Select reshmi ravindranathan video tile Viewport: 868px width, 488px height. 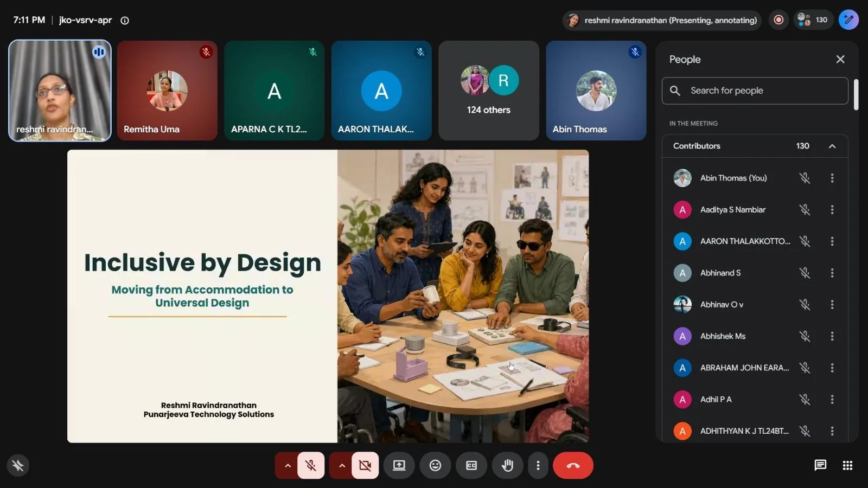tap(60, 91)
